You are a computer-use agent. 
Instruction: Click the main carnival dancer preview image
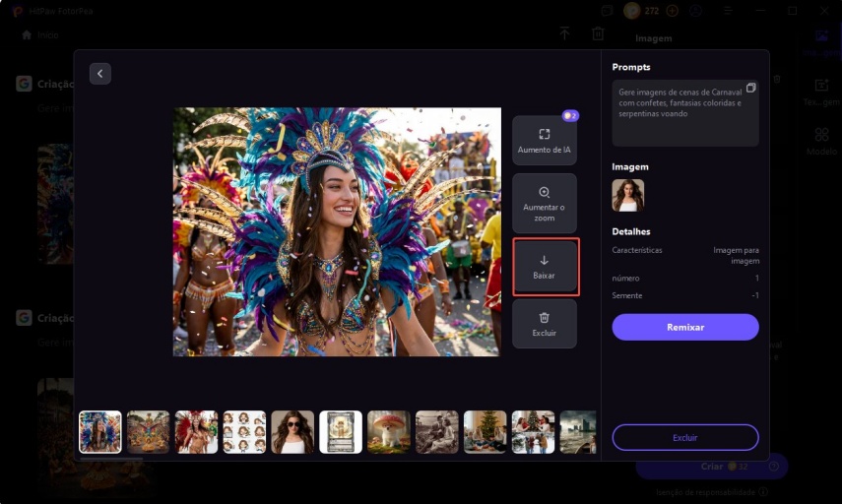coord(337,232)
